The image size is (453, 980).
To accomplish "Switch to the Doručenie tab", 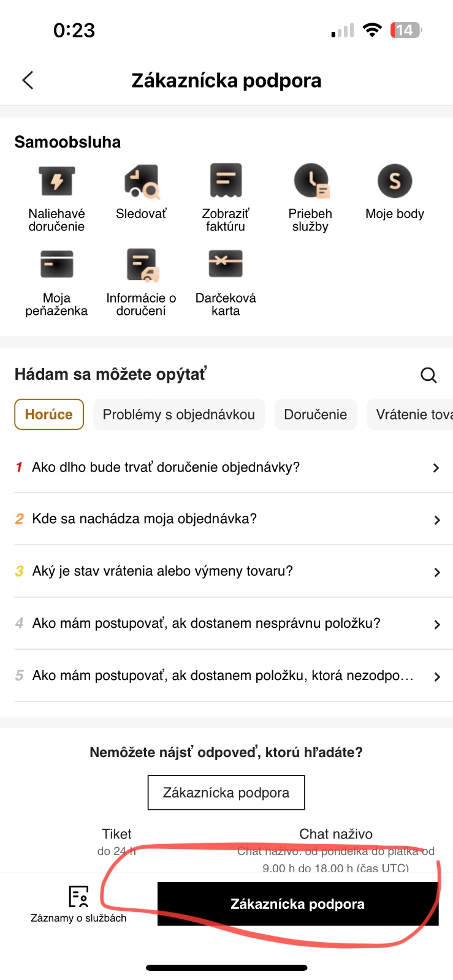I will click(x=315, y=415).
